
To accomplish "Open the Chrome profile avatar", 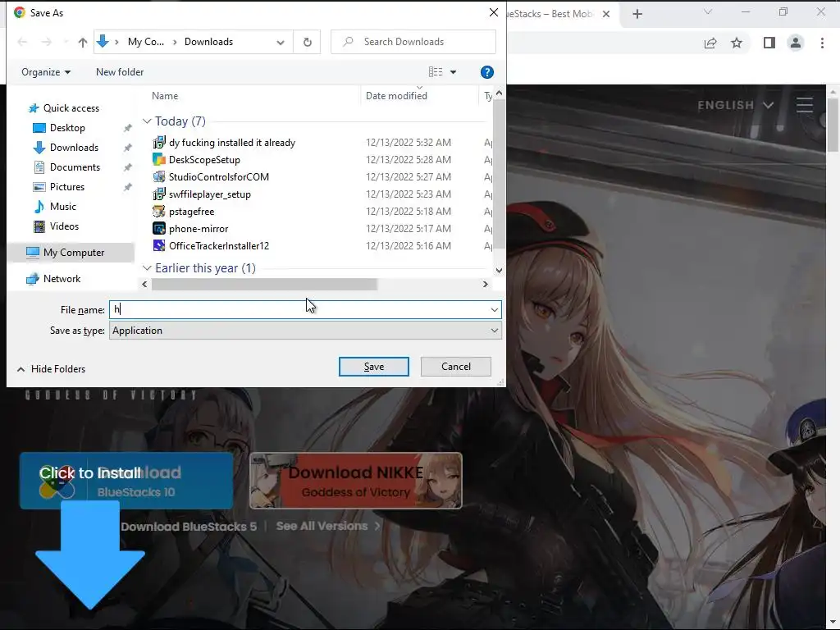I will coord(796,43).
